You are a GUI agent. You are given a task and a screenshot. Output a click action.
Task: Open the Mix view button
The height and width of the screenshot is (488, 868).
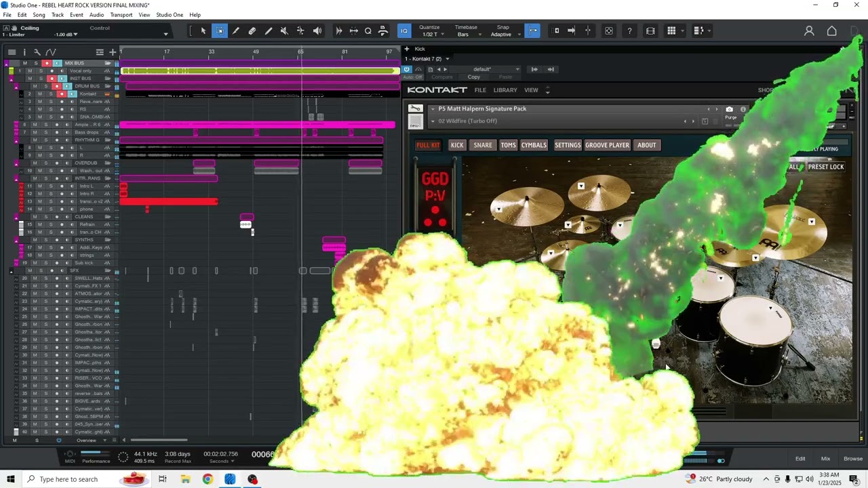tap(825, 459)
